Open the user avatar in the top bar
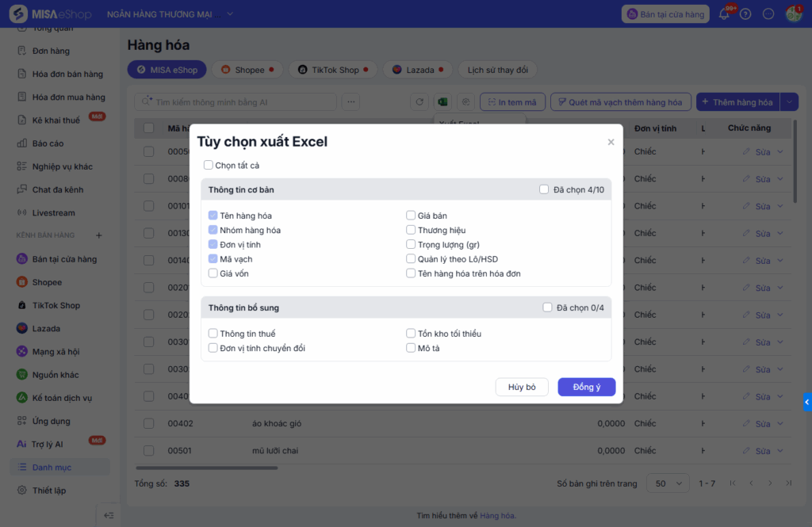Image resolution: width=812 pixels, height=527 pixels. [x=793, y=14]
